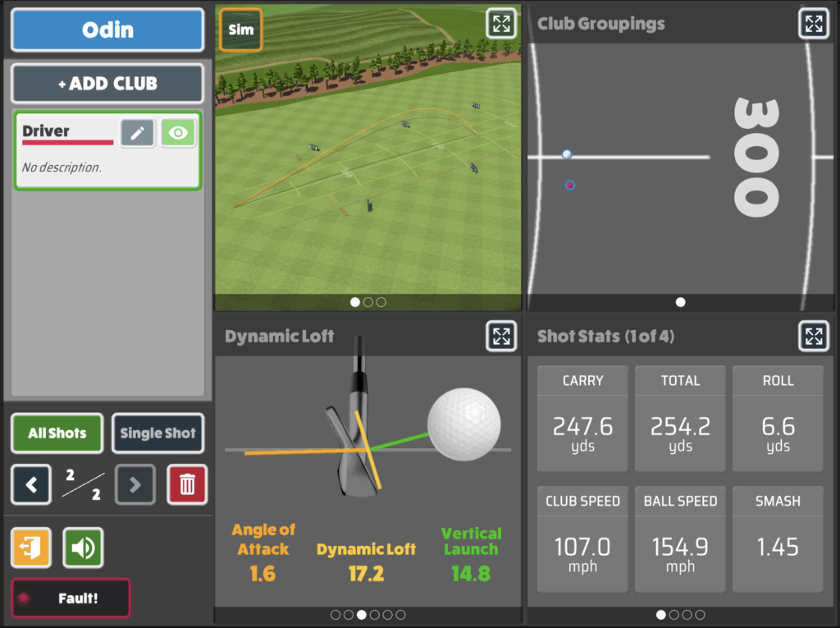Switch to Single Shot mode

157,433
